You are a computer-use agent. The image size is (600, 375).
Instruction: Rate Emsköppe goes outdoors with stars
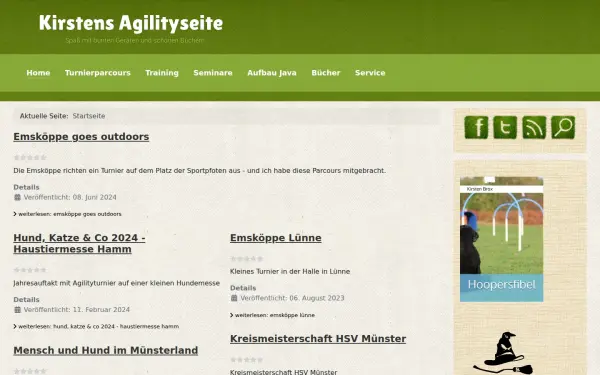[30, 157]
